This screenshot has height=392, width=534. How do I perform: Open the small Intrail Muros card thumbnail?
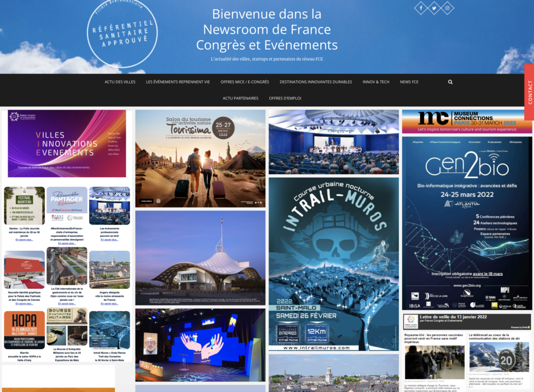tap(110, 330)
